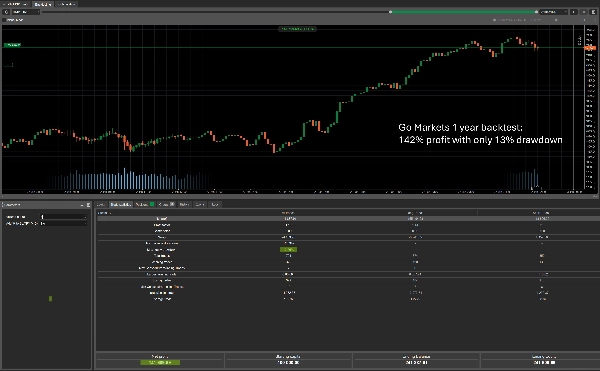This screenshot has width=600, height=371.
Task: Toggle the checkbox inside the results tab bar
Action: click(172, 205)
